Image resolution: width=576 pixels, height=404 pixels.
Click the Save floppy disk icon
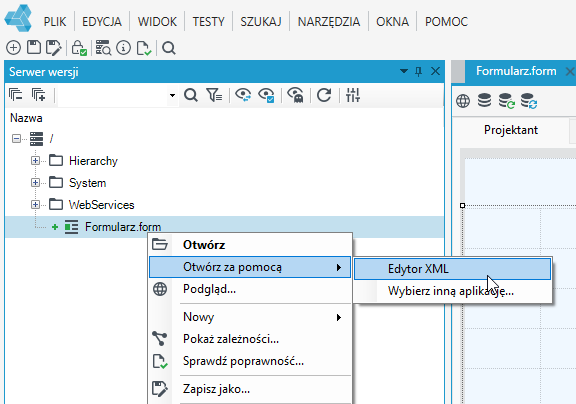[x=34, y=47]
